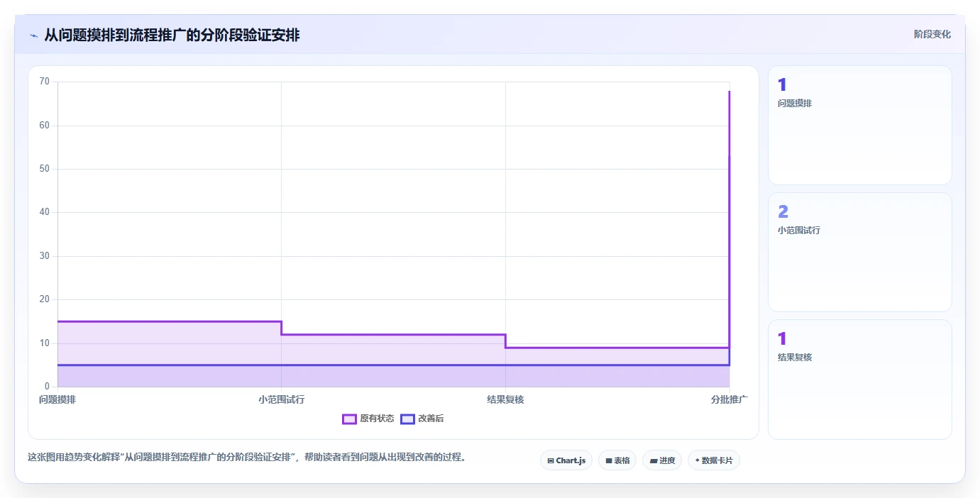The image size is (980, 498).
Task: Click the 原有状态 purple legend swatch
Action: point(349,419)
